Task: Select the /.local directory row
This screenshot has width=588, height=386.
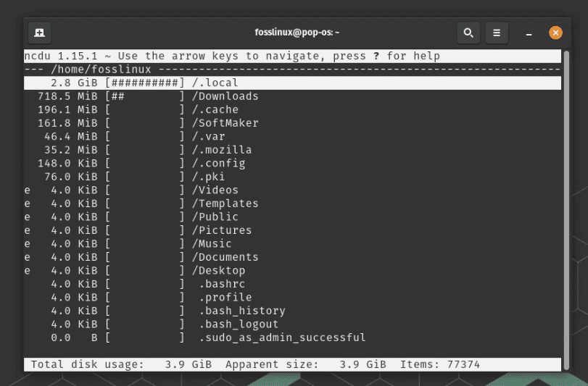Action: [x=292, y=83]
